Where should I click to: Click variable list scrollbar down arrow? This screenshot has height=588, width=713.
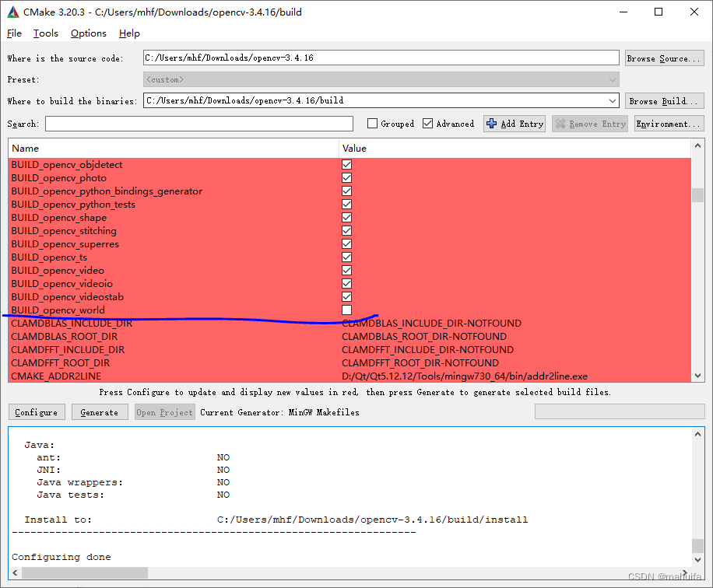697,376
